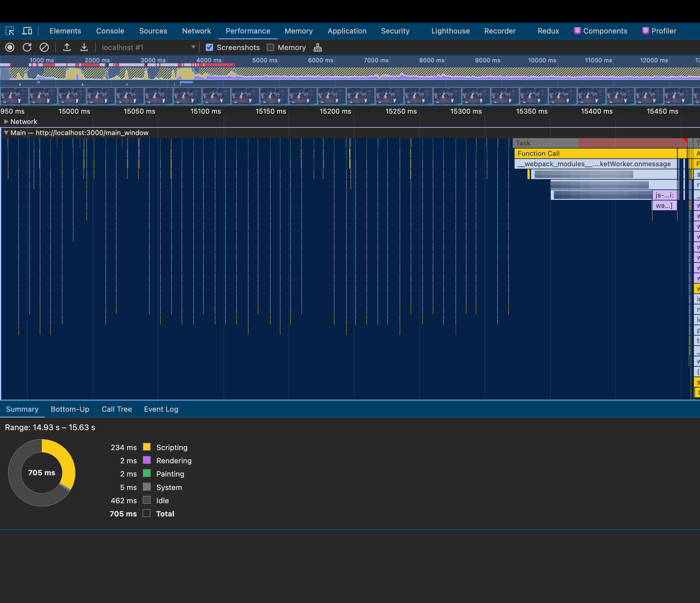Clear the recording with the clear icon
This screenshot has width=700, height=603.
[44, 47]
